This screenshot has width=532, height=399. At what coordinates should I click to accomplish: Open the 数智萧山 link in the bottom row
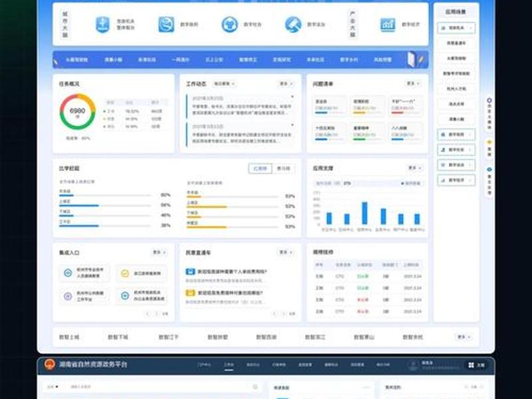364,337
